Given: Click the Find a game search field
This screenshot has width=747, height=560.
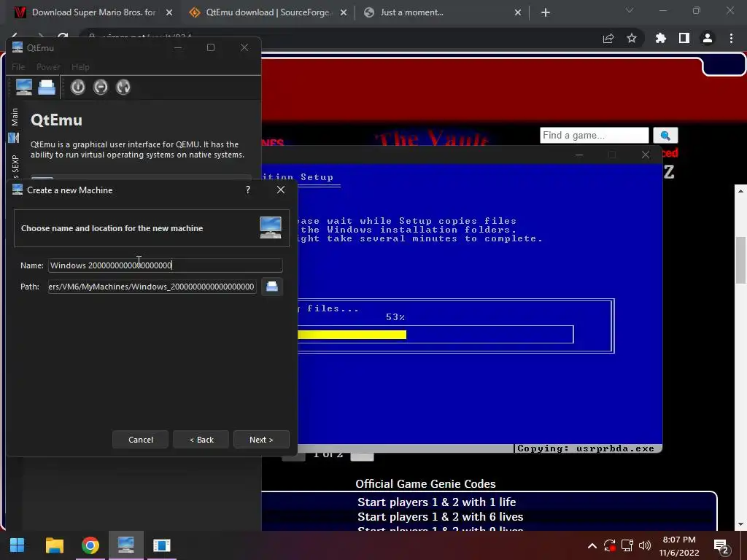Looking at the screenshot, I should click(x=595, y=135).
